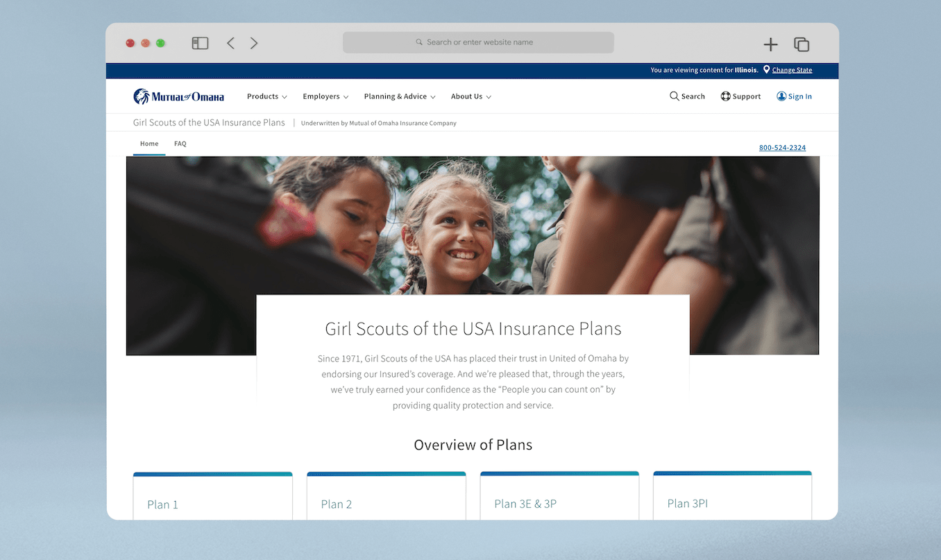Select the Home tab

149,144
